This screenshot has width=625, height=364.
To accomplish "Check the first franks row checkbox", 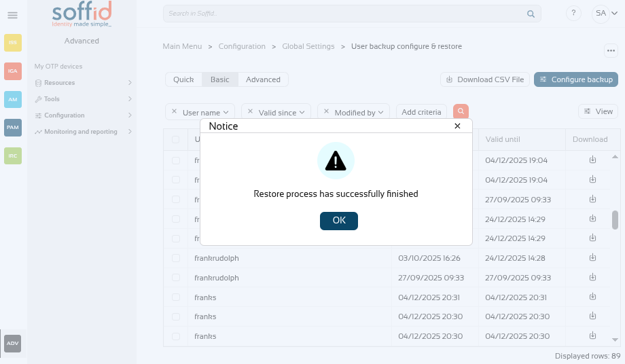I will tap(176, 297).
